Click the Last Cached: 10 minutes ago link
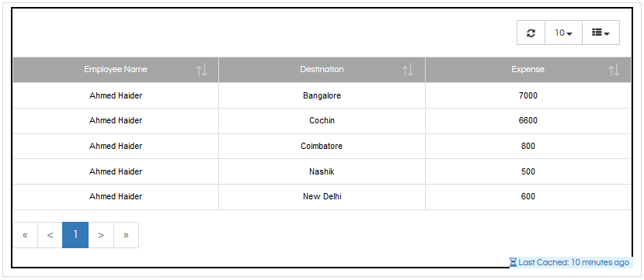The height and width of the screenshot is (280, 644). click(573, 262)
